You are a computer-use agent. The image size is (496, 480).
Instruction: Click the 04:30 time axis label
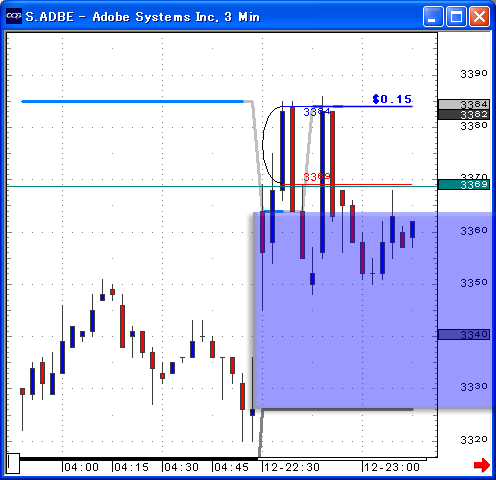pyautogui.click(x=181, y=467)
